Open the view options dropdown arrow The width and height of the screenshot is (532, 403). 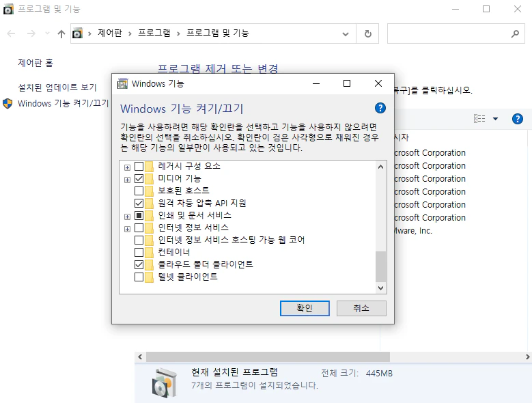coord(495,119)
